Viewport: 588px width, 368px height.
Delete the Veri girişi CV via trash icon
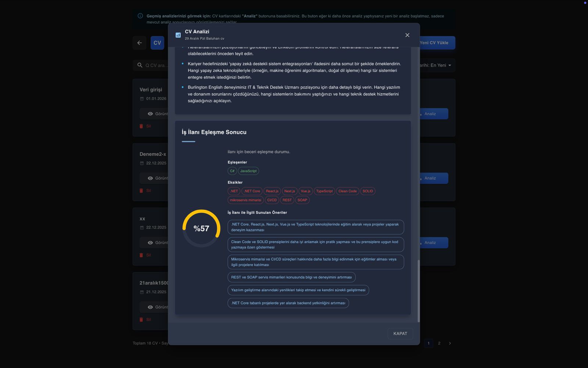click(141, 126)
